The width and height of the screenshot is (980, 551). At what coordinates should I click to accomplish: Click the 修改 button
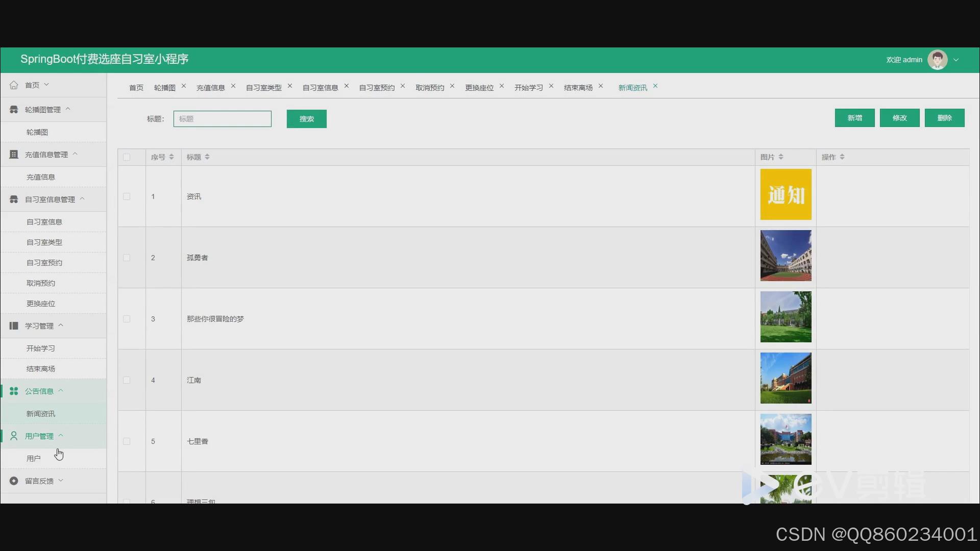899,118
